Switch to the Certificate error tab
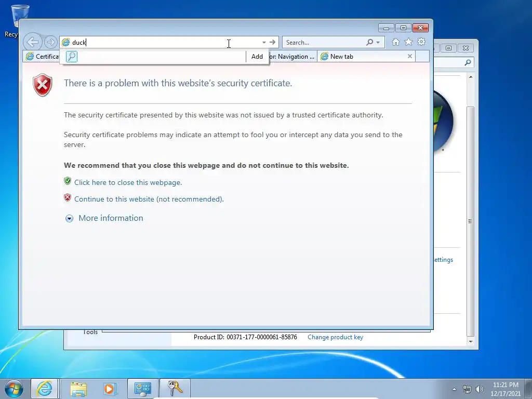Viewport: 532px width, 399px height. tap(42, 56)
